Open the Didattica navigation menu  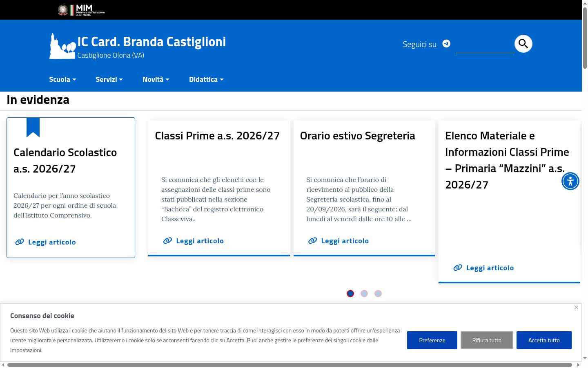click(x=206, y=79)
